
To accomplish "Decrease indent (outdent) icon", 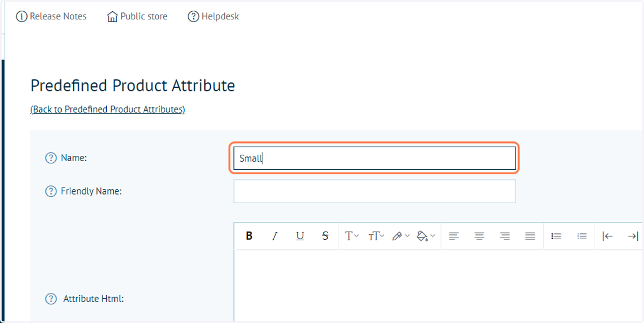I will pos(608,236).
